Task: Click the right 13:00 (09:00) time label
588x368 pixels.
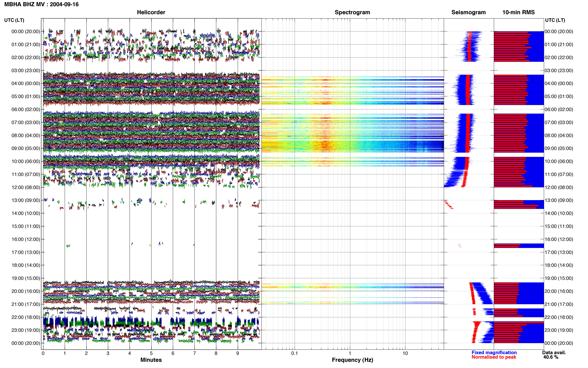Action: tap(559, 200)
